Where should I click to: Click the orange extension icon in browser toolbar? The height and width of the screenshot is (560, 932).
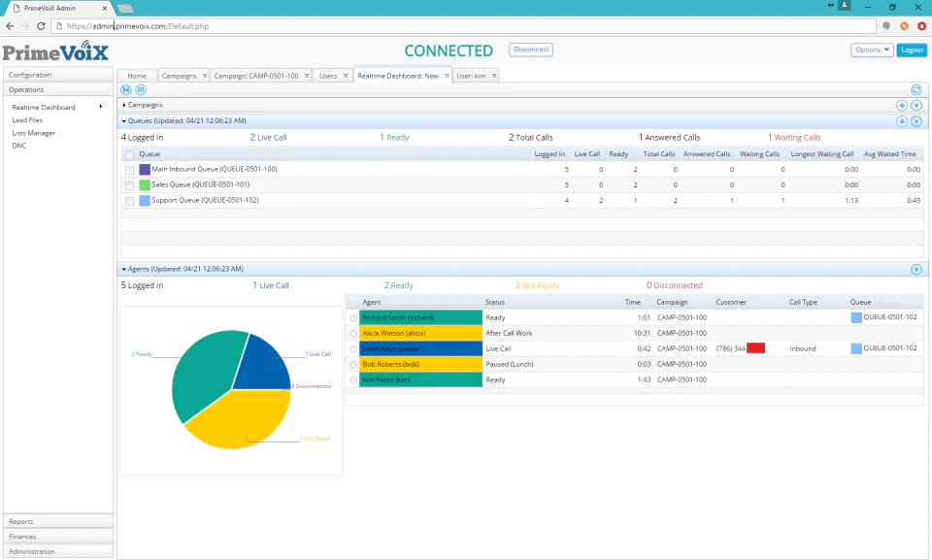pyautogui.click(x=904, y=26)
